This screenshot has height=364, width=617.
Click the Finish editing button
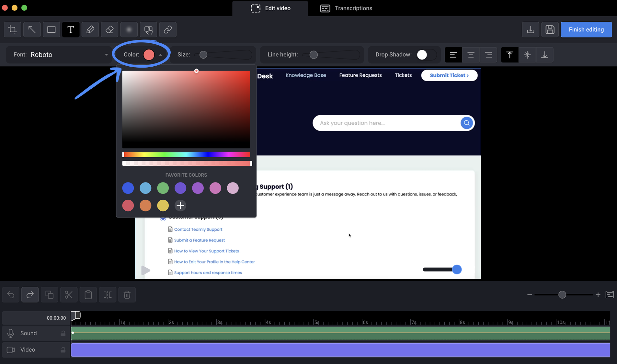point(586,29)
